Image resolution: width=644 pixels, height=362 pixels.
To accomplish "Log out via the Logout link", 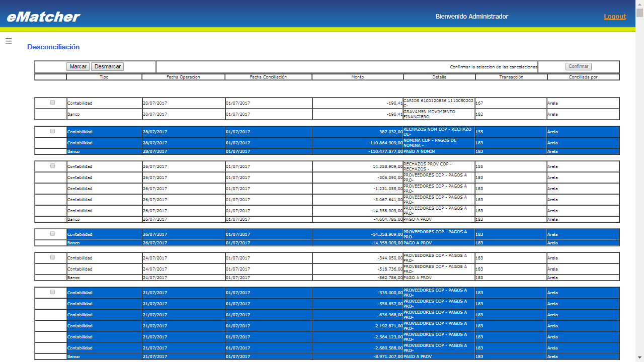I will point(615,17).
